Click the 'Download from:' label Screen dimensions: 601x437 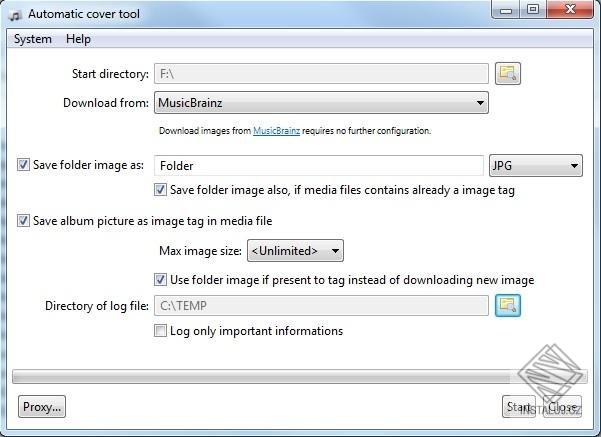[x=106, y=103]
